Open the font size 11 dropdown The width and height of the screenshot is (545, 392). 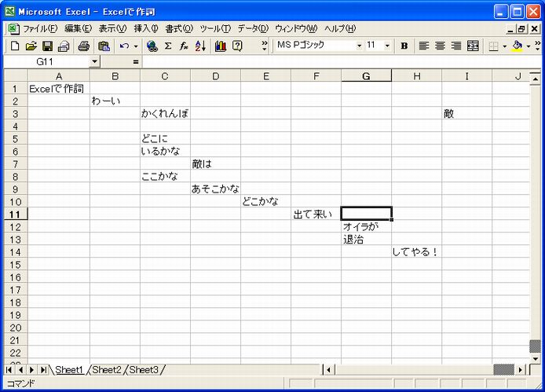(387, 46)
